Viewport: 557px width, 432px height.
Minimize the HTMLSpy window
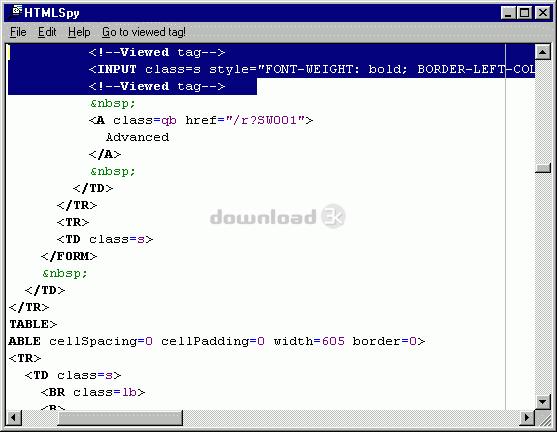point(508,13)
